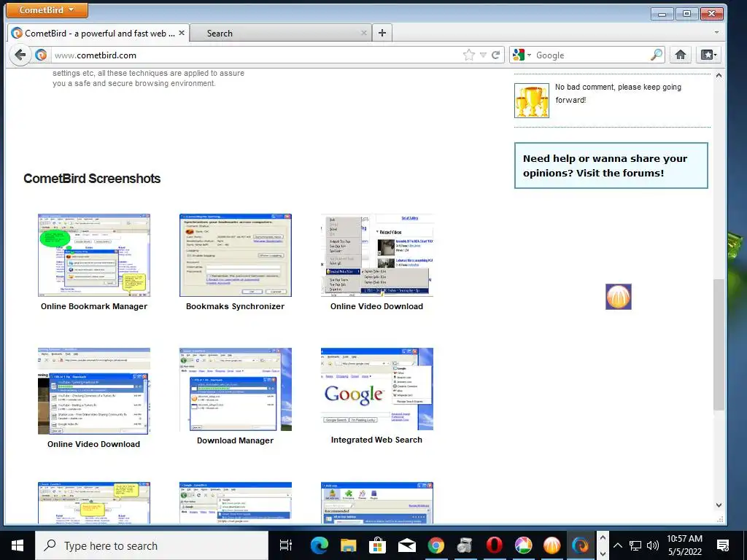Visit the forums link box

click(611, 166)
